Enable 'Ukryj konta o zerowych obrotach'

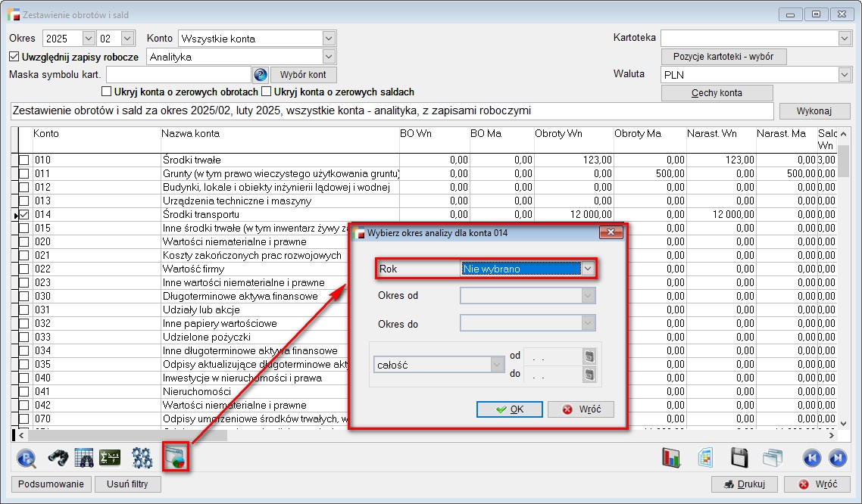107,92
